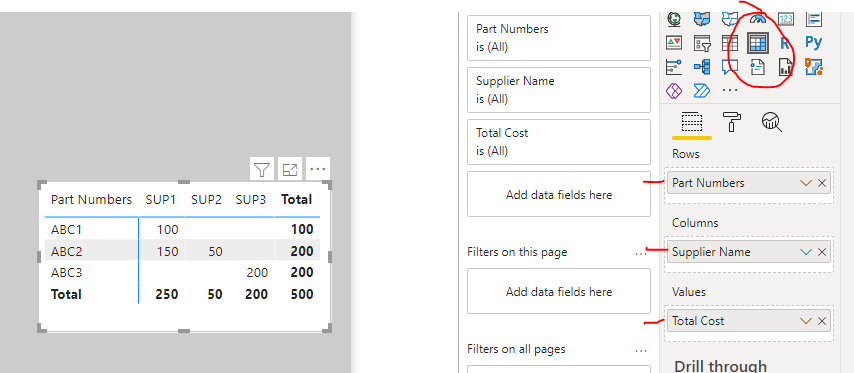The height and width of the screenshot is (373, 854).
Task: Click the Total row label
Action: click(66, 295)
